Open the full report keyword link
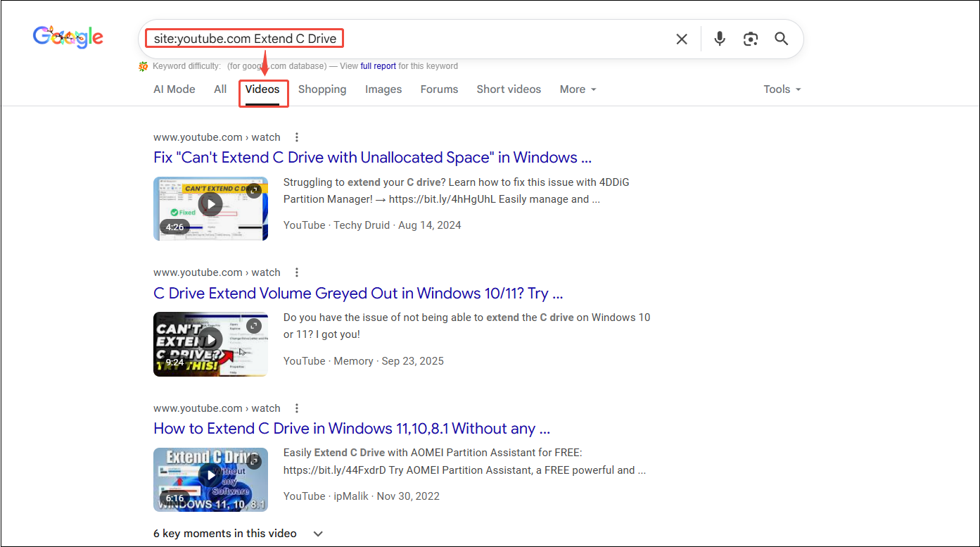 point(378,65)
